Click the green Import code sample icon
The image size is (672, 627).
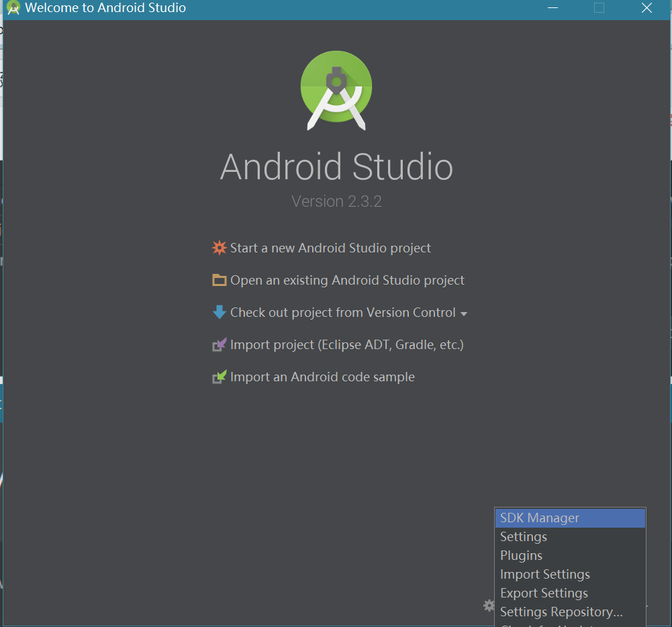click(219, 377)
